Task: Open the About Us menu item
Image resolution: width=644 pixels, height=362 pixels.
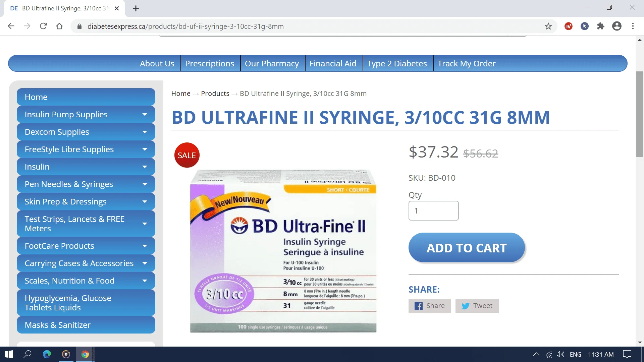Action: pos(157,64)
